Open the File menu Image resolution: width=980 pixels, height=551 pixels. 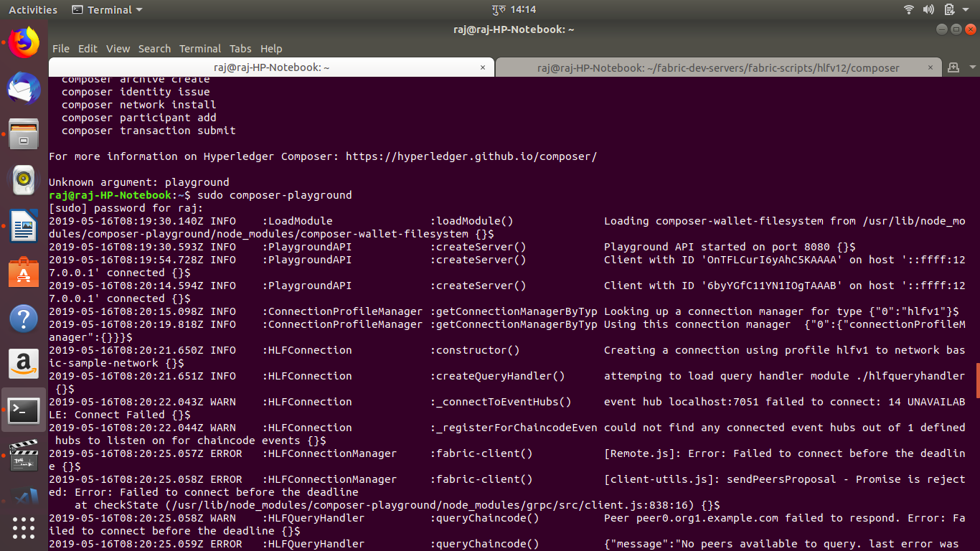click(x=61, y=49)
